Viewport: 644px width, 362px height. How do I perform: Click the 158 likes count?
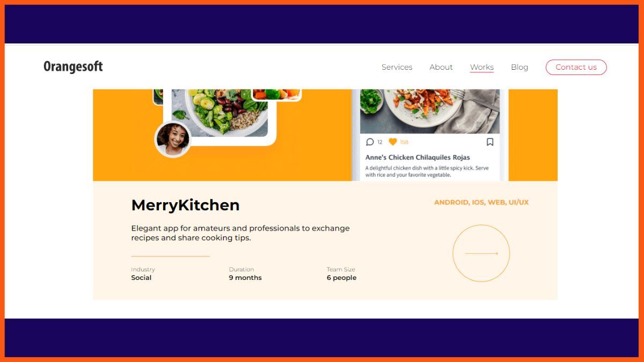tap(404, 142)
